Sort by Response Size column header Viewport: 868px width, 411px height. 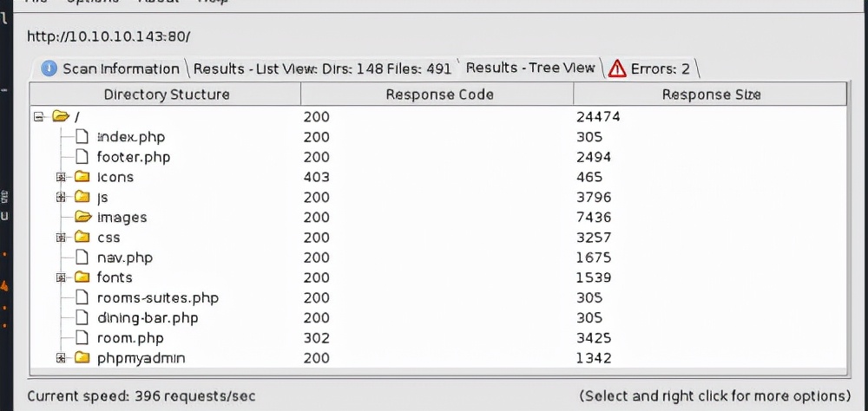point(710,94)
